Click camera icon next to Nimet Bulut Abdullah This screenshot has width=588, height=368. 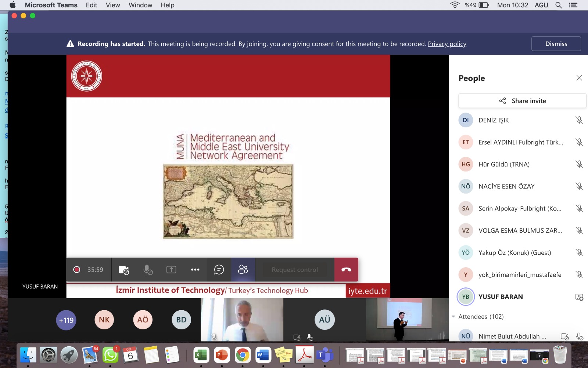565,336
